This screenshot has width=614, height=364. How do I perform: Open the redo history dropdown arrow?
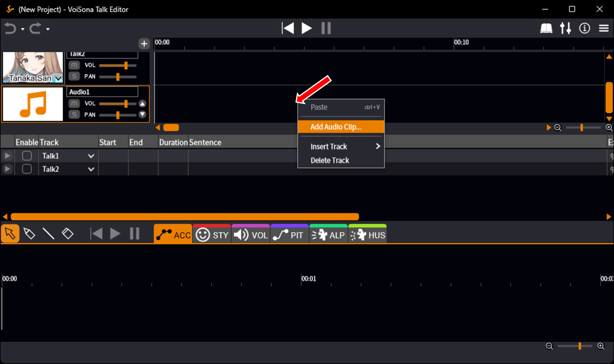point(47,29)
